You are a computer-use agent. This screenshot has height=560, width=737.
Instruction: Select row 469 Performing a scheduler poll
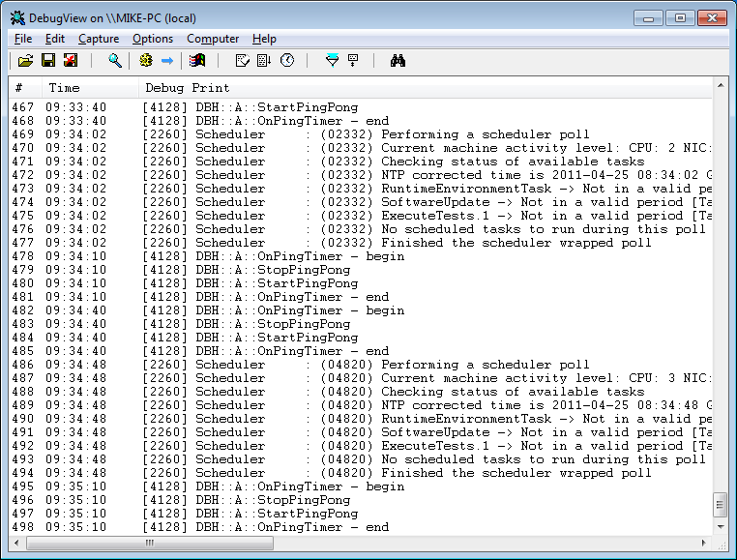click(360, 134)
